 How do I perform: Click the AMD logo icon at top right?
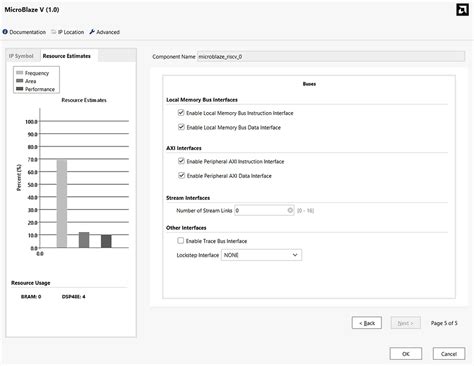point(462,10)
